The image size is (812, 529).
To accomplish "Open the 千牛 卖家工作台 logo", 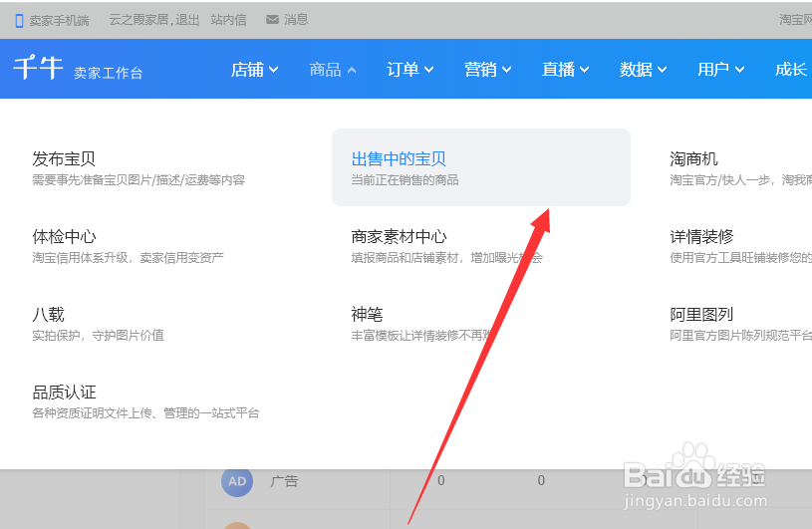I will point(78,69).
